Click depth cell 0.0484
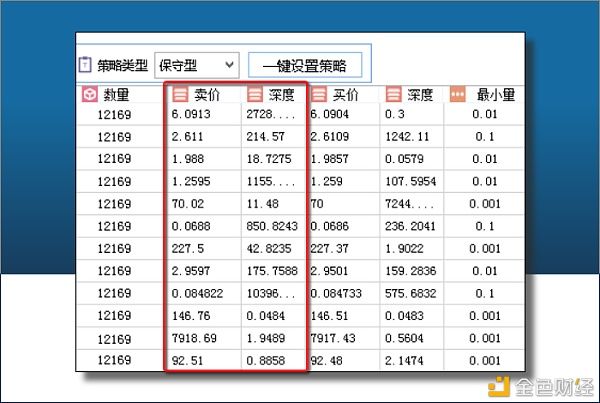The height and width of the screenshot is (403, 600). click(x=266, y=316)
